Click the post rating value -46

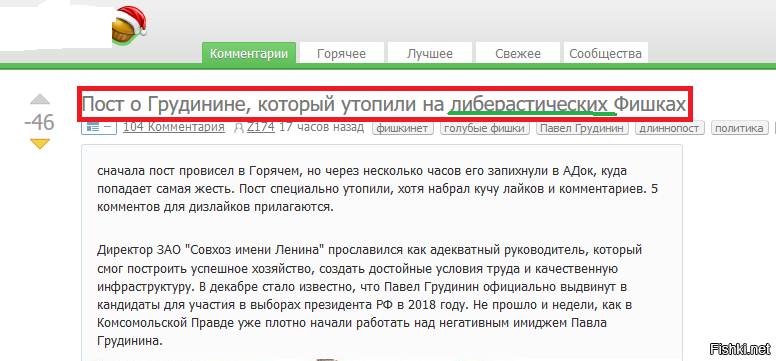pos(40,122)
